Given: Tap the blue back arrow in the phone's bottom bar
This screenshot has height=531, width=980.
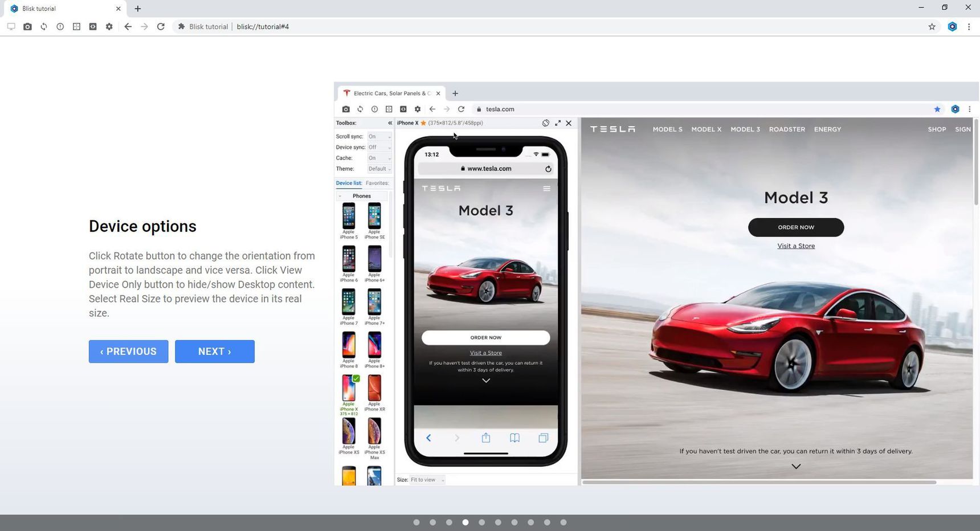Looking at the screenshot, I should pyautogui.click(x=428, y=438).
